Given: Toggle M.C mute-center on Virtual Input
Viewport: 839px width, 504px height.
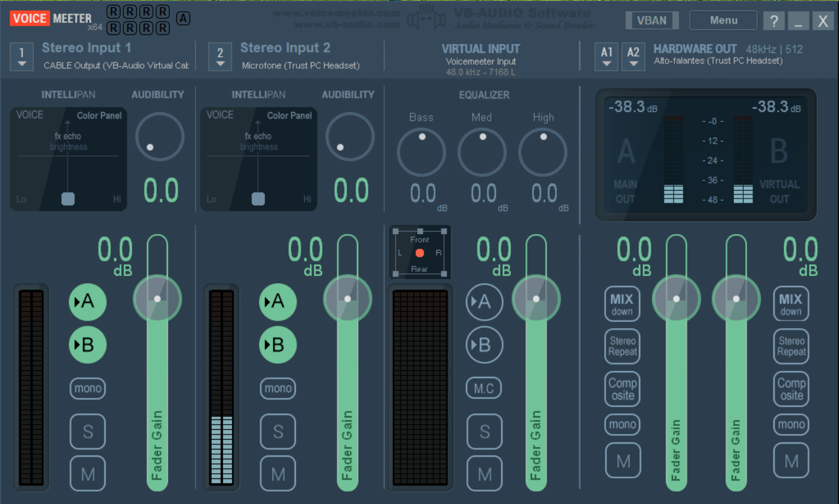Looking at the screenshot, I should [484, 389].
